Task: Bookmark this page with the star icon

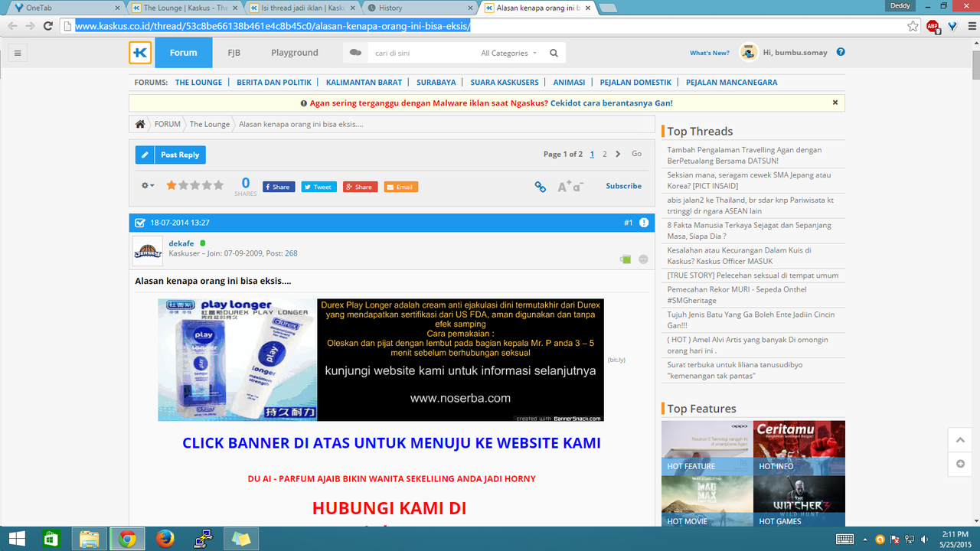Action: point(913,26)
